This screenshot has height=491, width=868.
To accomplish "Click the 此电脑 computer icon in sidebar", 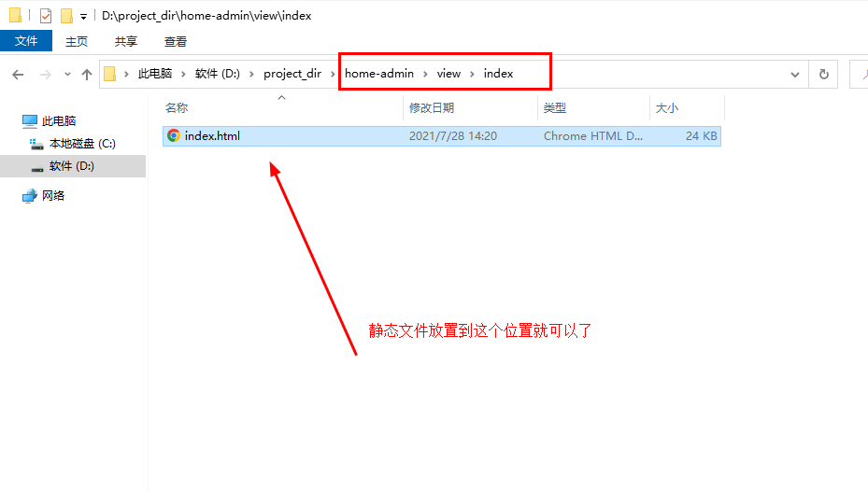I will coord(29,121).
